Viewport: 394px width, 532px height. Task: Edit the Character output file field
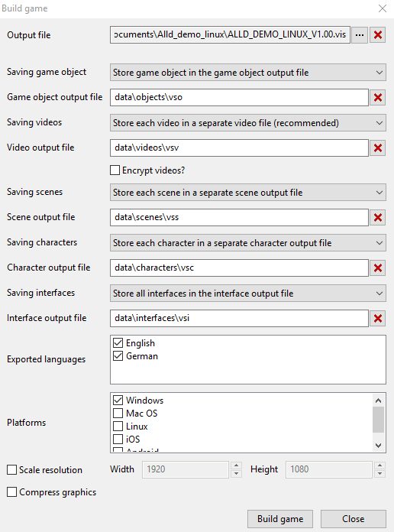(239, 268)
